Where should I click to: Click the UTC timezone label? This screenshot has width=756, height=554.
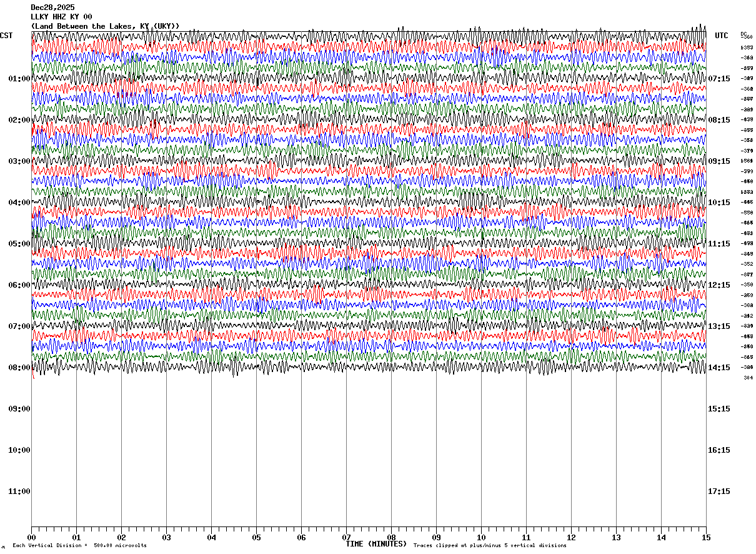[x=722, y=36]
